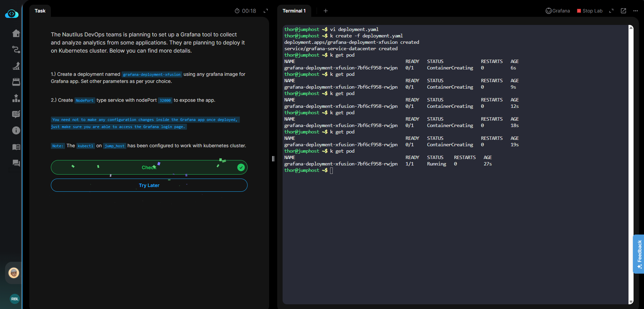The image size is (644, 309).
Task: Open the progress growth chart icon
Action: [16, 66]
